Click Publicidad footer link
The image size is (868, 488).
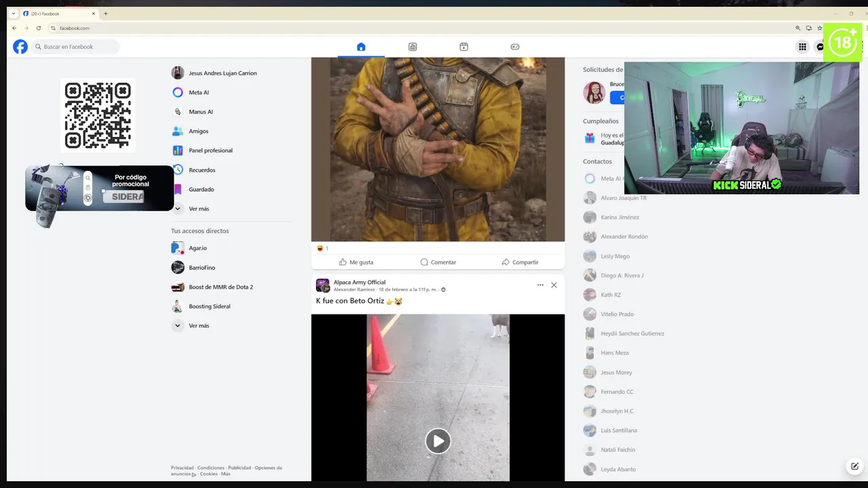[239, 468]
